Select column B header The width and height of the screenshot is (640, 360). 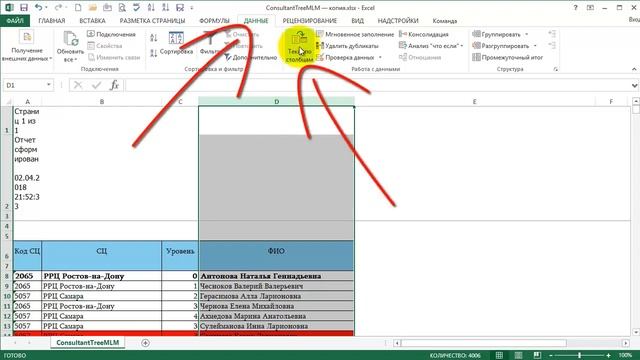coord(102,101)
